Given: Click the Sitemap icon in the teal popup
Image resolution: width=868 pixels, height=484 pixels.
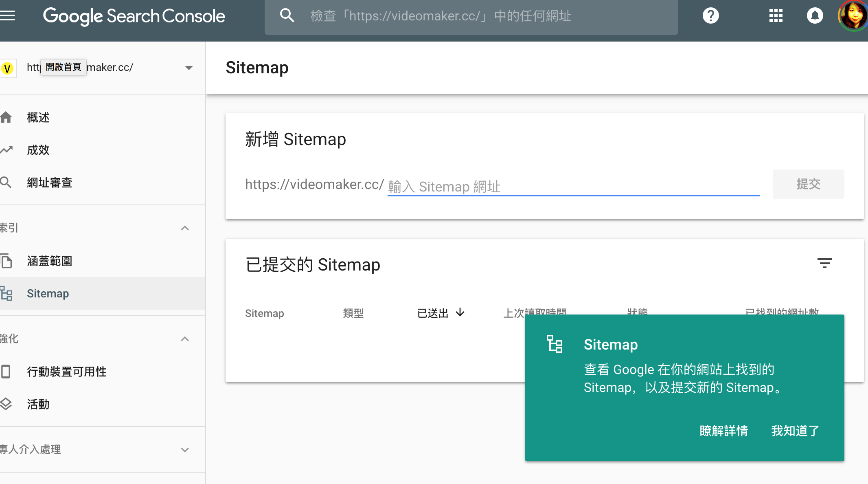Looking at the screenshot, I should (555, 344).
